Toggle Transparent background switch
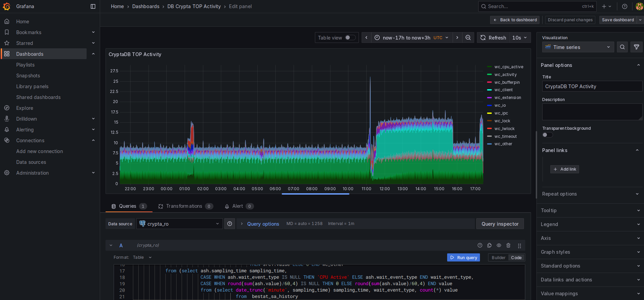Viewport: 644px width, 300px height. tap(547, 135)
